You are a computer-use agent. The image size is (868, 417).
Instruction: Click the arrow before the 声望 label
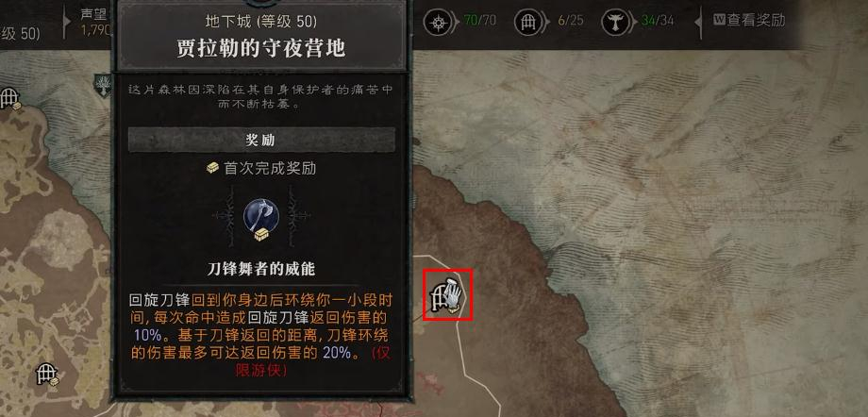coord(68,23)
